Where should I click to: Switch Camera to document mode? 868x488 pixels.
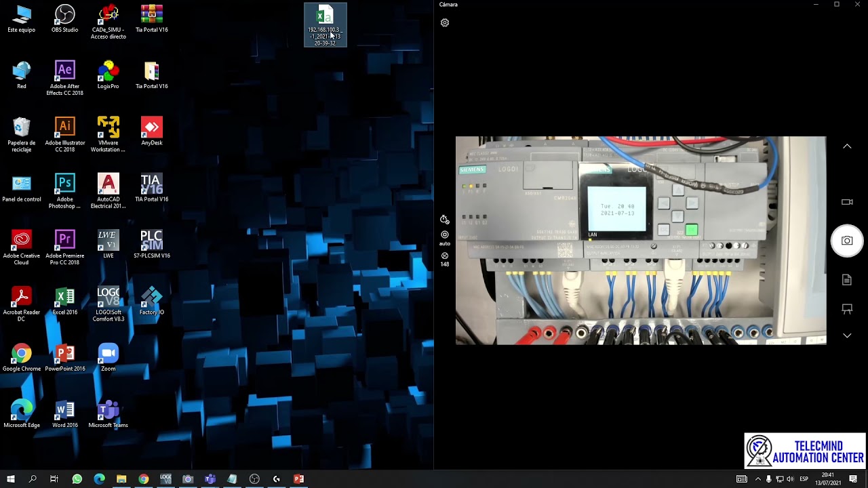tap(847, 279)
